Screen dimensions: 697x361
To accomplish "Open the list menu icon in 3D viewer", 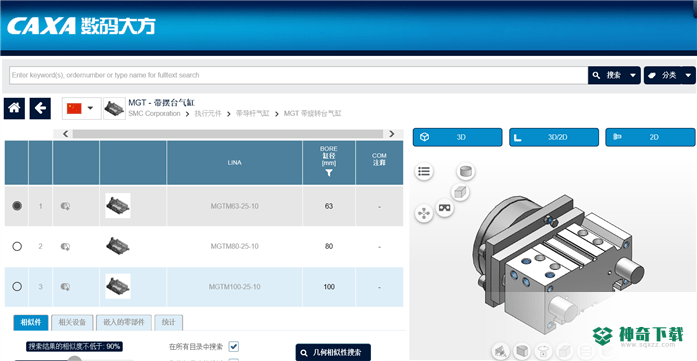I will coord(424,171).
